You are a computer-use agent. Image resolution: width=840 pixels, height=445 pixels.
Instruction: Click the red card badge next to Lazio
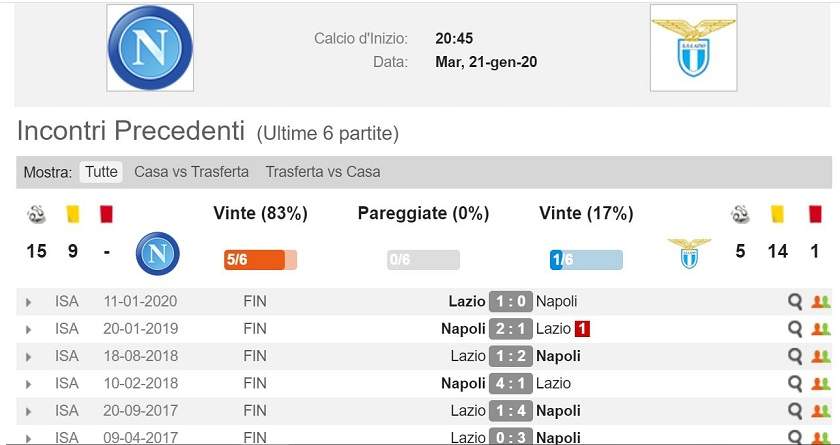tap(582, 329)
